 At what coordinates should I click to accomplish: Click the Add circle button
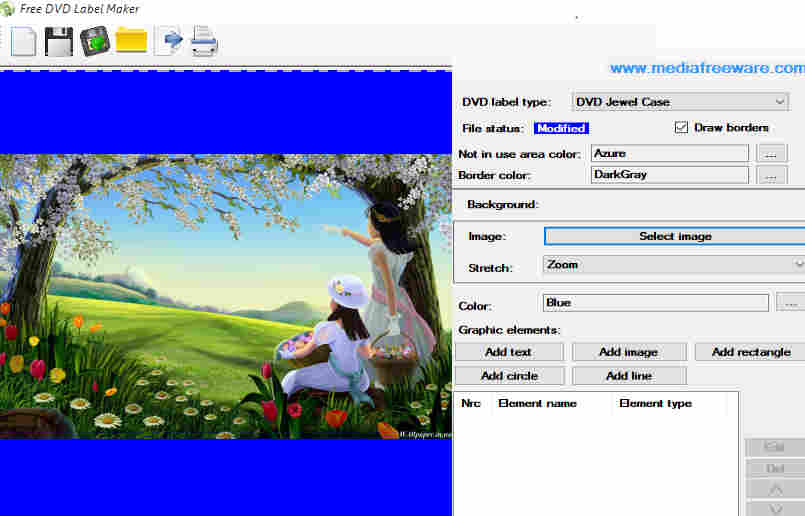tap(509, 376)
